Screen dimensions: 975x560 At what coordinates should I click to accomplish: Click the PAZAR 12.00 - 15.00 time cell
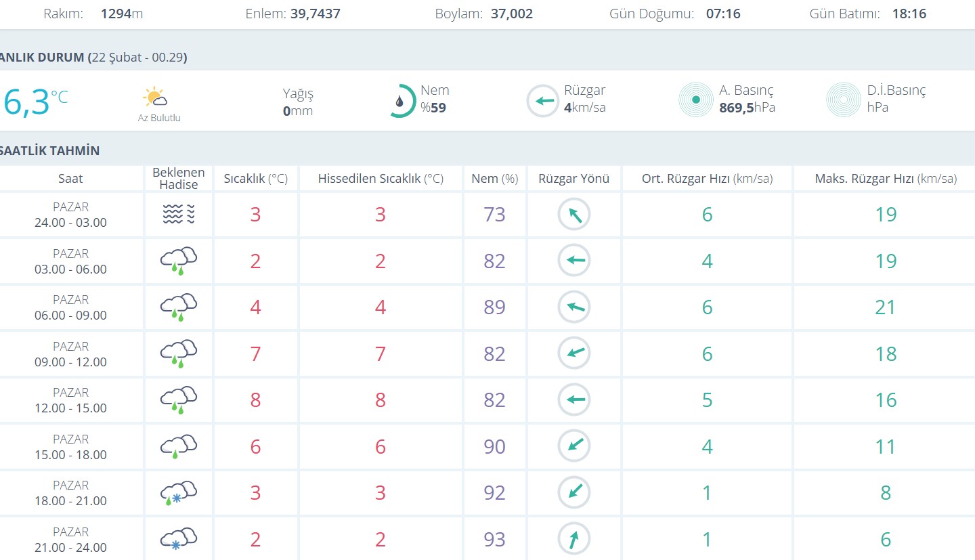pyautogui.click(x=70, y=400)
